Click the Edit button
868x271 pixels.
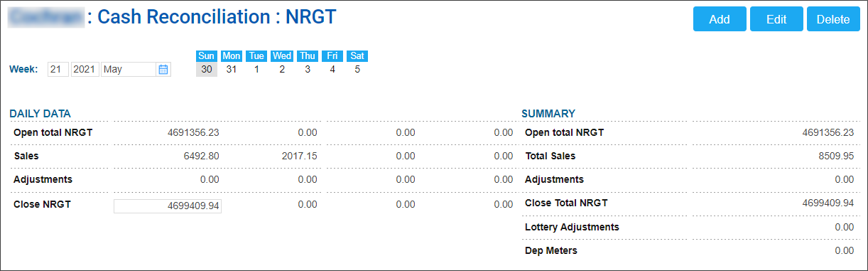776,19
